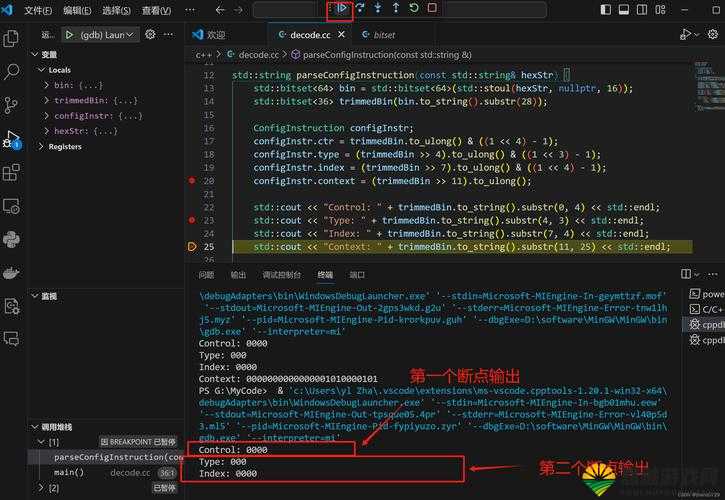
Task: Click the debug Step Into button
Action: pyautogui.click(x=378, y=8)
